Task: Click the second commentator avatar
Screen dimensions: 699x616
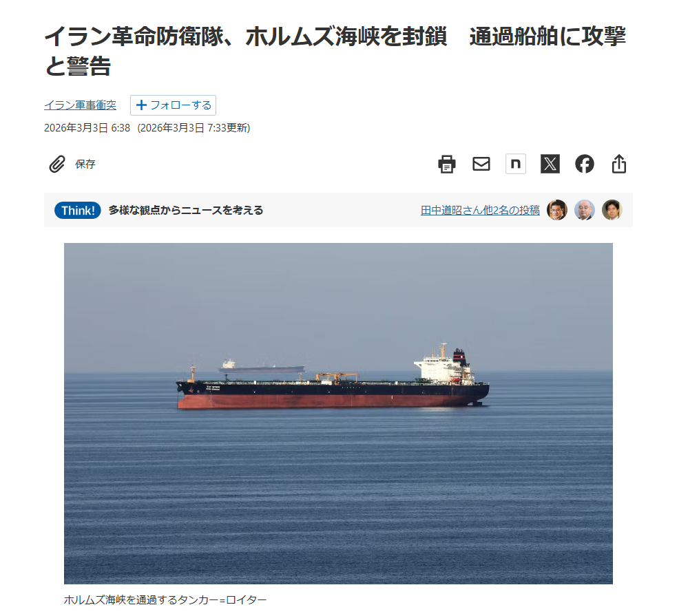Action: 585,210
